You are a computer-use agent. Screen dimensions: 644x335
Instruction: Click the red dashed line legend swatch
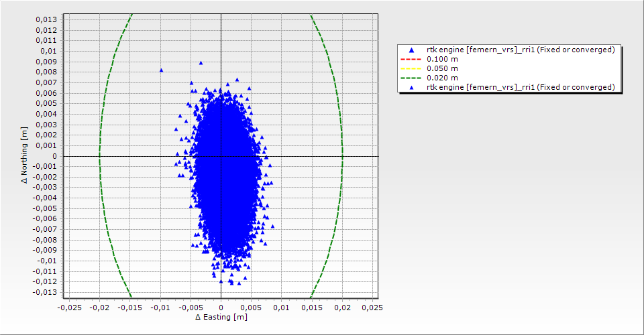point(411,59)
